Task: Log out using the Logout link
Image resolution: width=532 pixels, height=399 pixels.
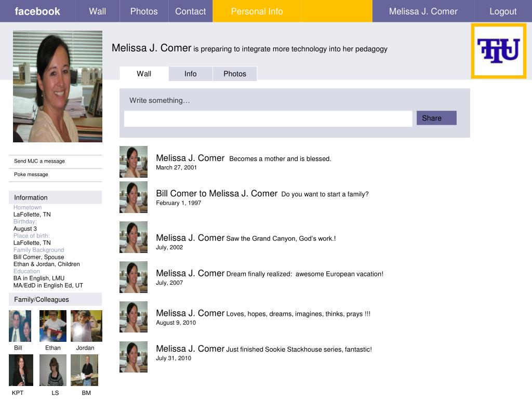Action: [503, 11]
